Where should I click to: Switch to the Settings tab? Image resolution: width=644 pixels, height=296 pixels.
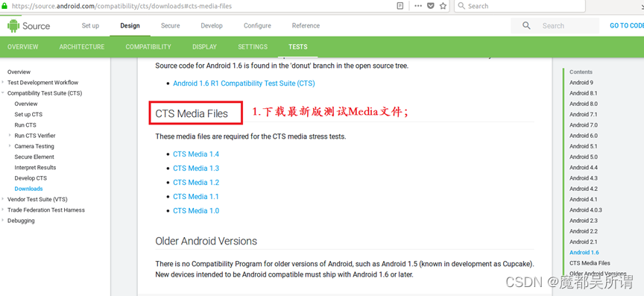[253, 47]
